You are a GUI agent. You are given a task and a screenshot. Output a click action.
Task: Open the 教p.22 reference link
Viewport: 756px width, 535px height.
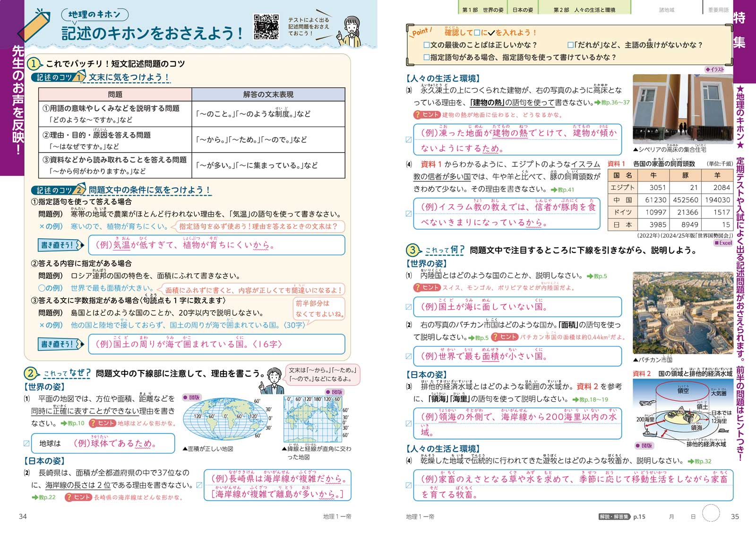(43, 497)
